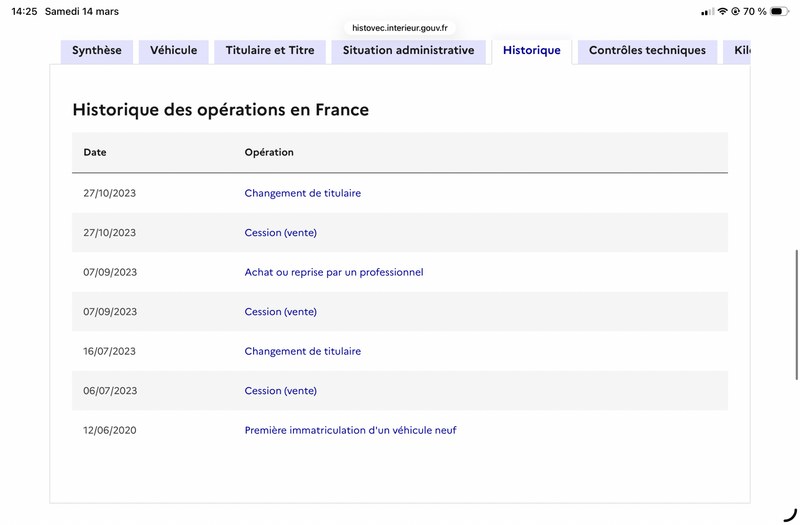The image size is (800, 525).
Task: Open the partially visible Kilométrage tab
Action: (739, 51)
